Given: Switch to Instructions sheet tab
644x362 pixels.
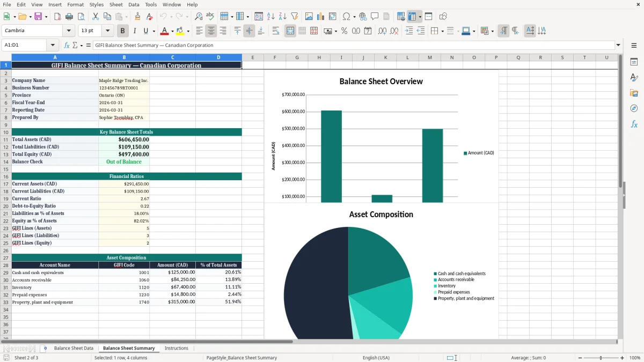Looking at the screenshot, I should click(x=177, y=349).
